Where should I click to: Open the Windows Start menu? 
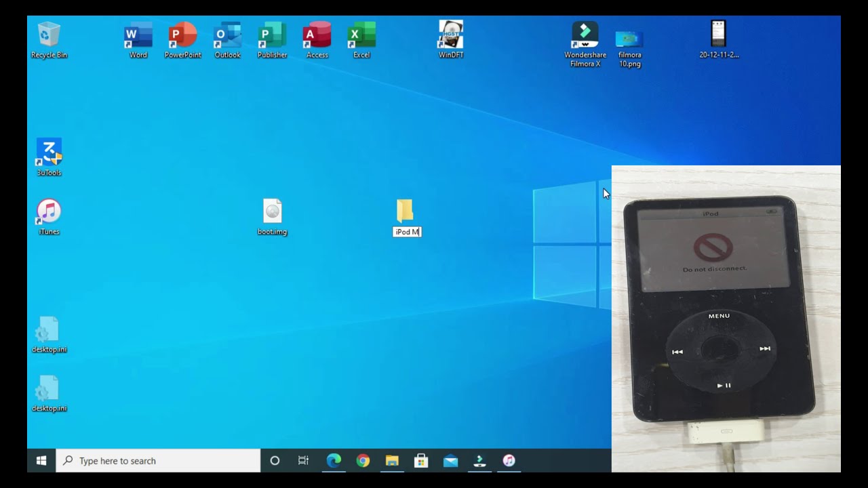[x=41, y=461]
